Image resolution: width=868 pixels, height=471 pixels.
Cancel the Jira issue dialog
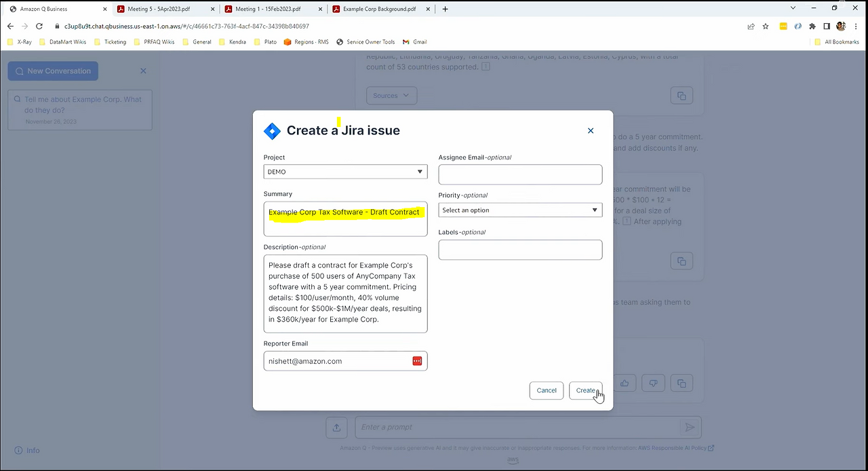(547, 390)
